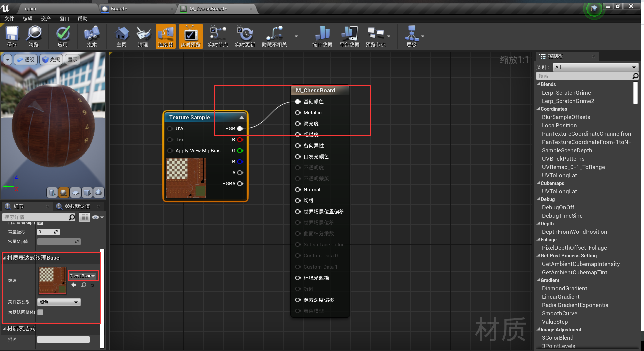Enable the default mesh paint texture checkbox
This screenshot has width=644, height=351.
(40, 312)
